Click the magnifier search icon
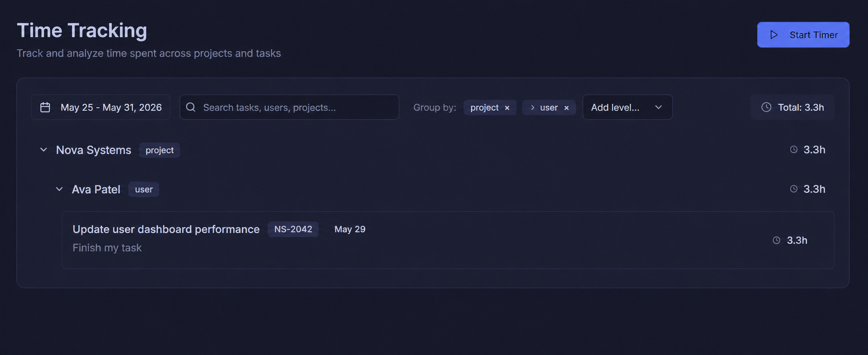 [191, 107]
